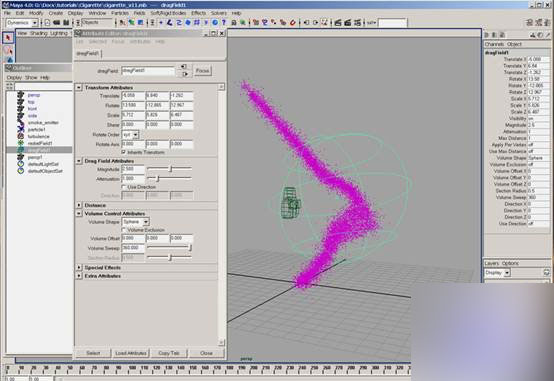The image size is (554, 381).
Task: Click the question mark help icon in the status line
Action: (x=224, y=23)
